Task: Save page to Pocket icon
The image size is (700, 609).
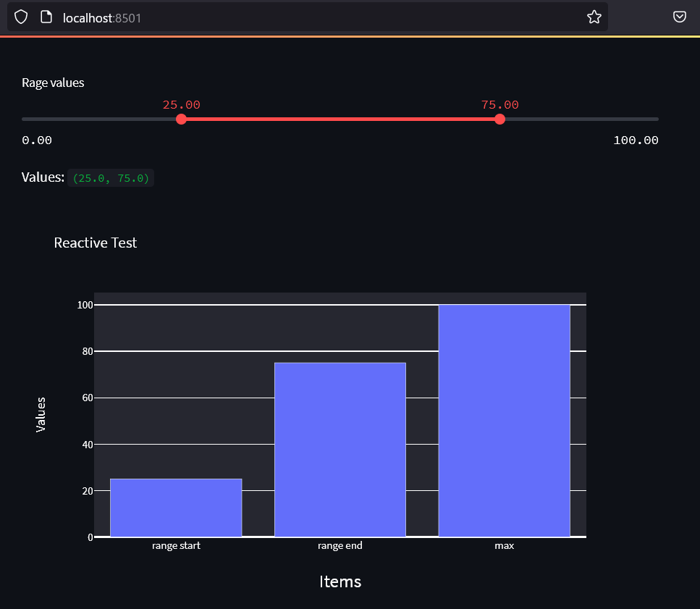Action: pyautogui.click(x=679, y=17)
